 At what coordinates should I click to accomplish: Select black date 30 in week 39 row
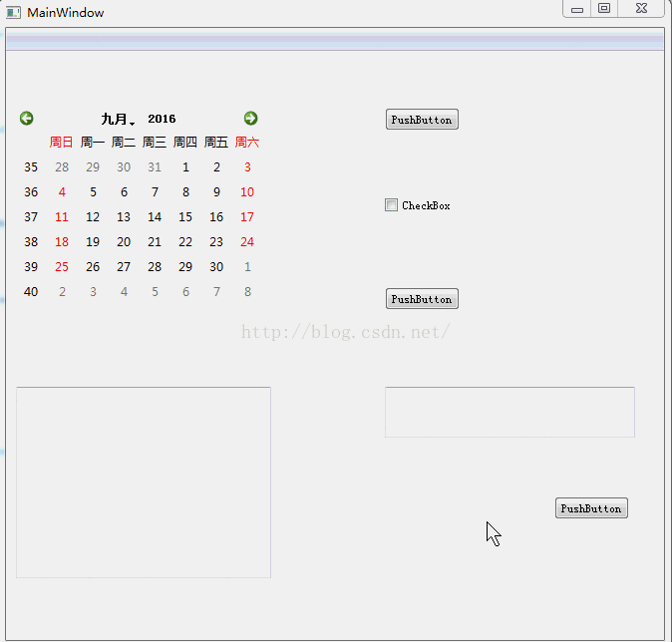(216, 266)
